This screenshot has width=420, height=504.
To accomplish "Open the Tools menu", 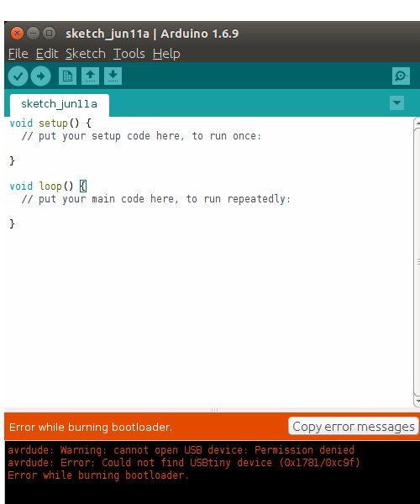I will coord(129,54).
